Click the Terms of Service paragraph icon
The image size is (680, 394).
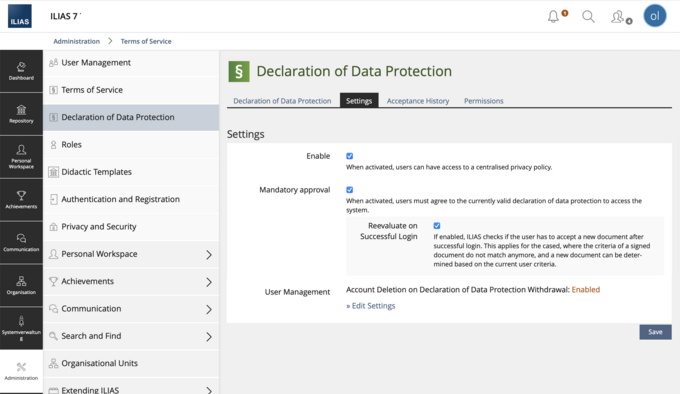click(53, 90)
